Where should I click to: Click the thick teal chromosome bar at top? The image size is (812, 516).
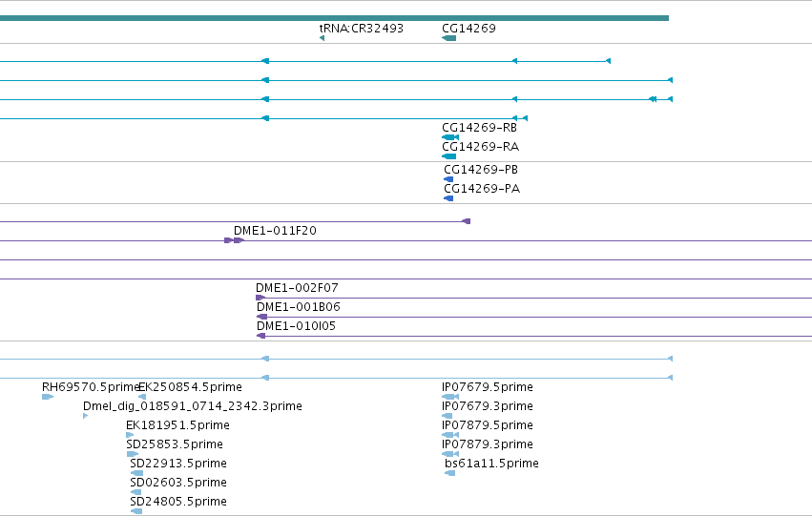pyautogui.click(x=334, y=18)
